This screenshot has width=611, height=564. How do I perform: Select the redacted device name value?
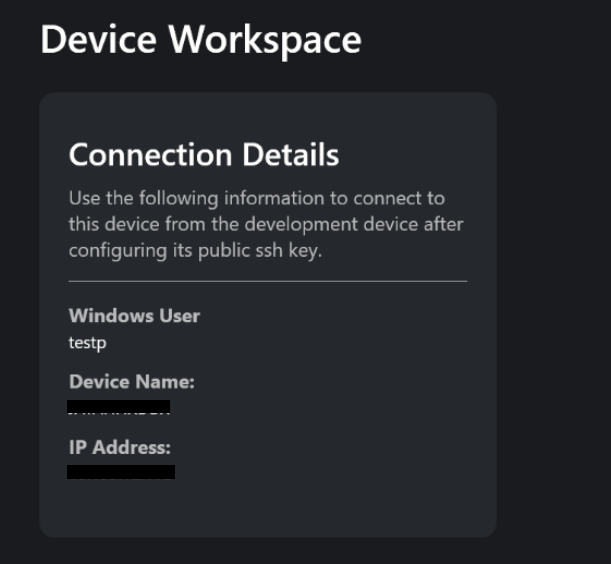pyautogui.click(x=118, y=407)
